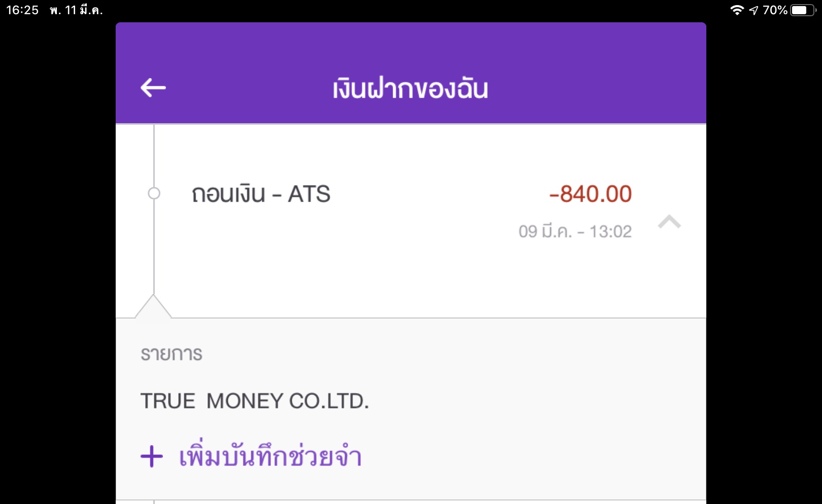The image size is (822, 504).
Task: Tap the triangle pointer above the details panel
Action: click(x=153, y=307)
